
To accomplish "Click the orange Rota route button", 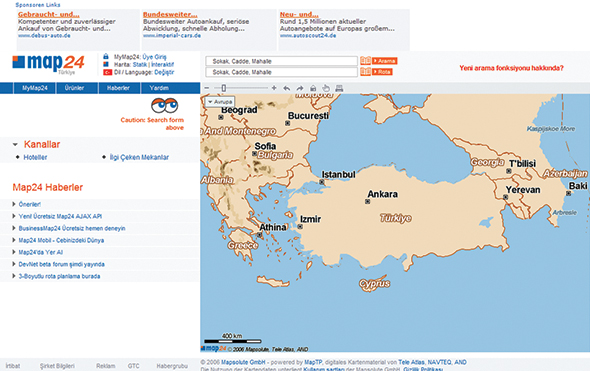I will 382,71.
